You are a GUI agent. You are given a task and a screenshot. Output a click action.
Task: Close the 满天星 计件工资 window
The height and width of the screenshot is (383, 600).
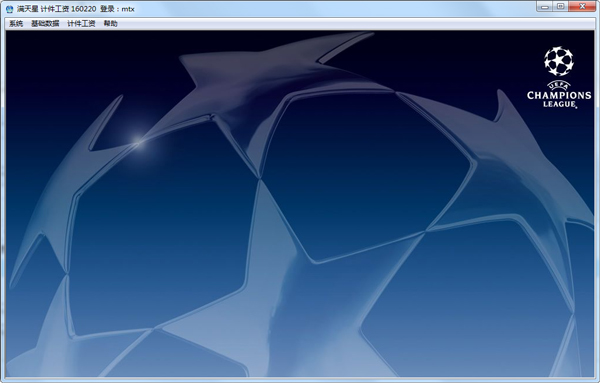[x=582, y=7]
